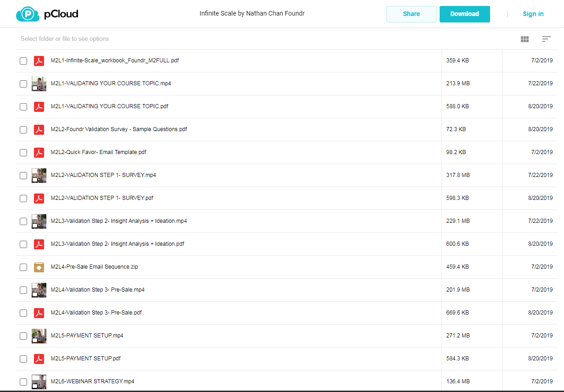This screenshot has height=392, width=564.
Task: Open the sort options icon
Action: [546, 39]
